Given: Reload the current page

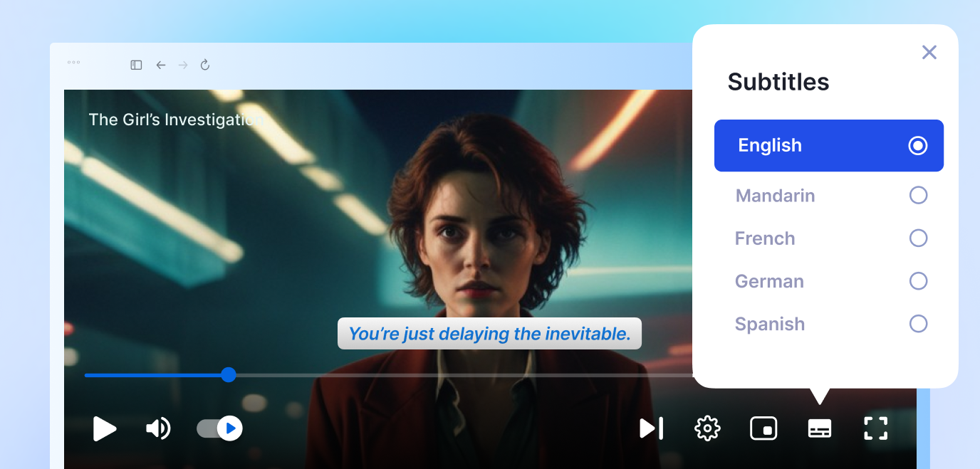Looking at the screenshot, I should [x=205, y=65].
